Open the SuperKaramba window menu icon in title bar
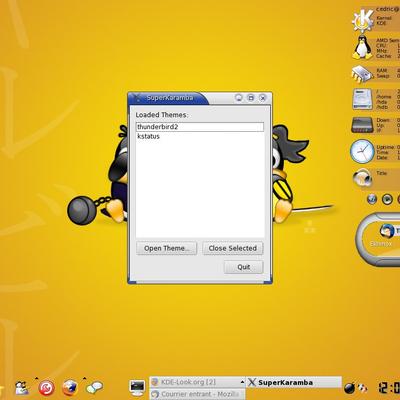 (x=137, y=98)
